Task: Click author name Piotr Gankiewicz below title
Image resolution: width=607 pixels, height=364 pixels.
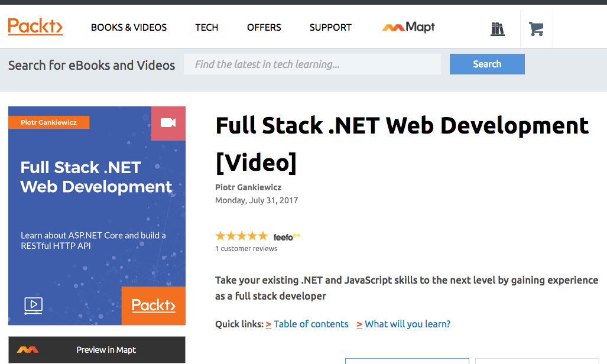Action: coord(248,187)
